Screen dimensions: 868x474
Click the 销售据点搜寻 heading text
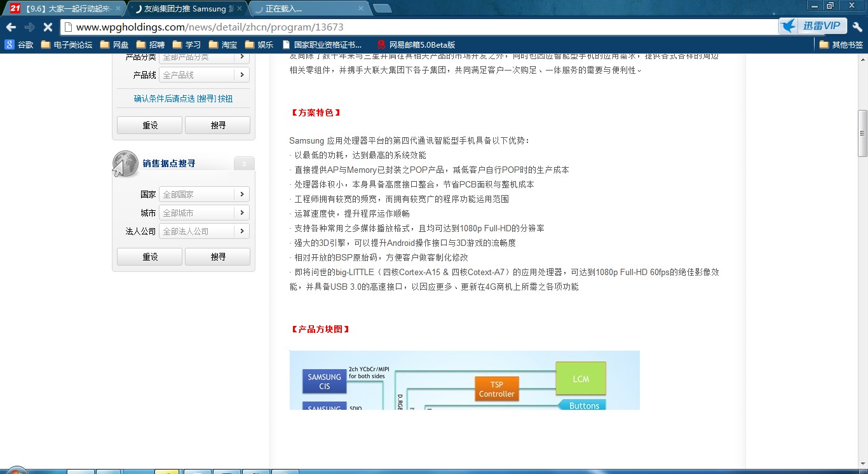[169, 163]
